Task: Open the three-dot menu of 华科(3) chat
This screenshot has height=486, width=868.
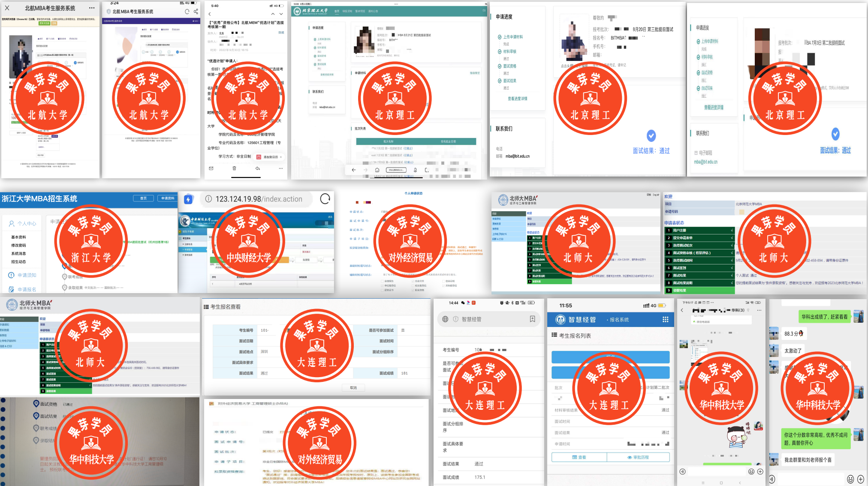Action: (759, 310)
